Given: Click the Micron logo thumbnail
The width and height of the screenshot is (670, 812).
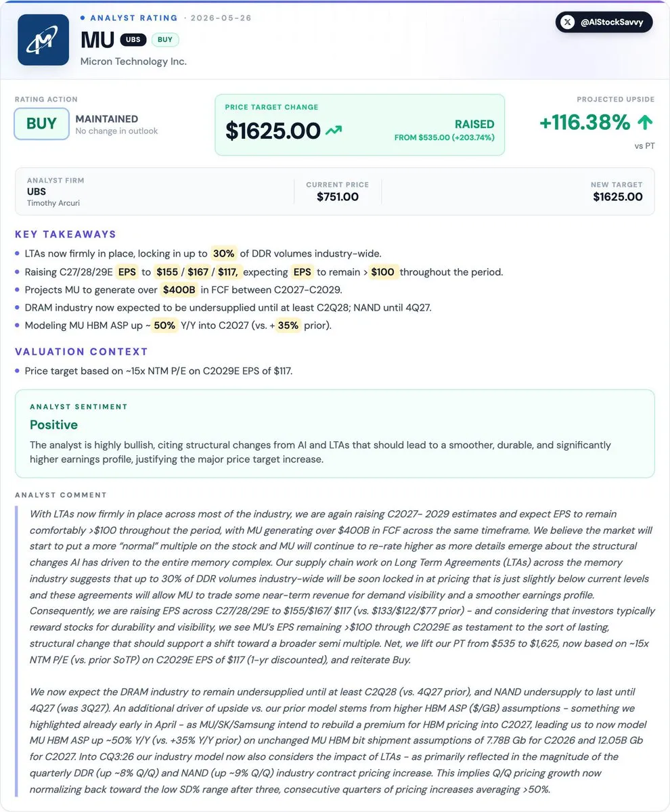Looking at the screenshot, I should coord(44,40).
